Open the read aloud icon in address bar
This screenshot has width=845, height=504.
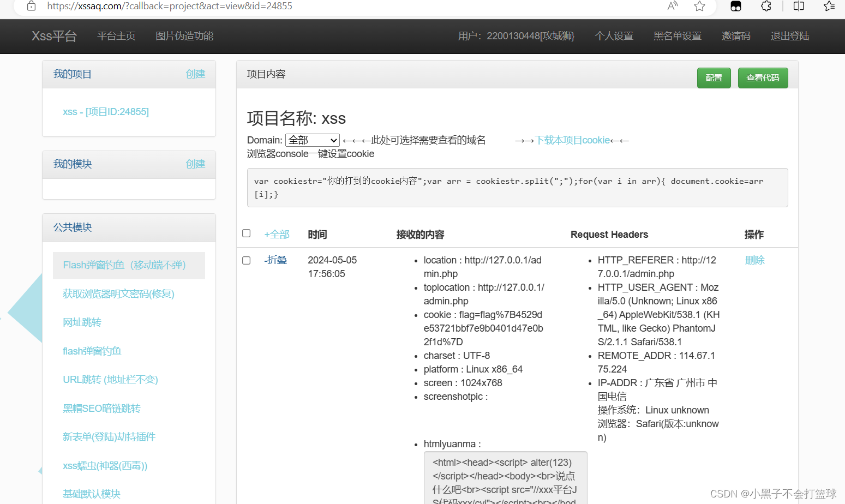coord(673,6)
